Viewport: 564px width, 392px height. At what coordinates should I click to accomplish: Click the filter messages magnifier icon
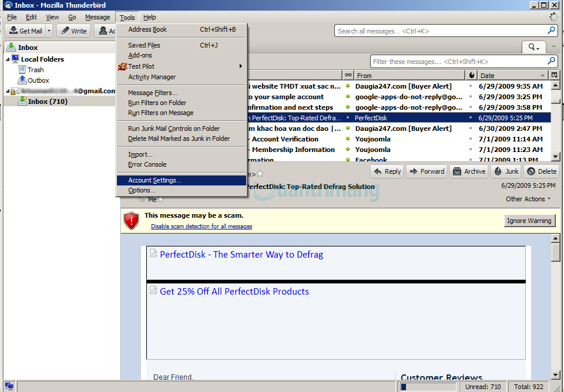pyautogui.click(x=552, y=61)
